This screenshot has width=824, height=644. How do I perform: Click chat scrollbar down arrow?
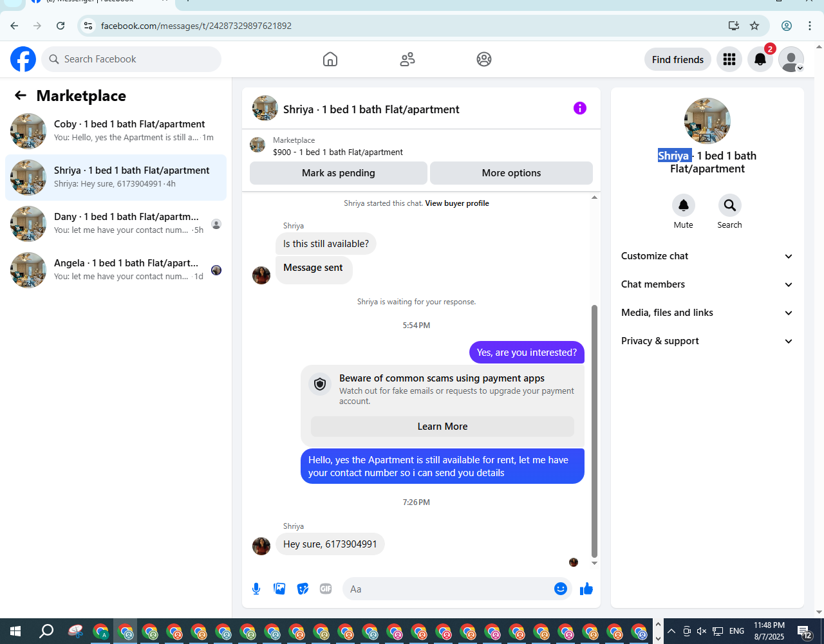click(x=594, y=563)
